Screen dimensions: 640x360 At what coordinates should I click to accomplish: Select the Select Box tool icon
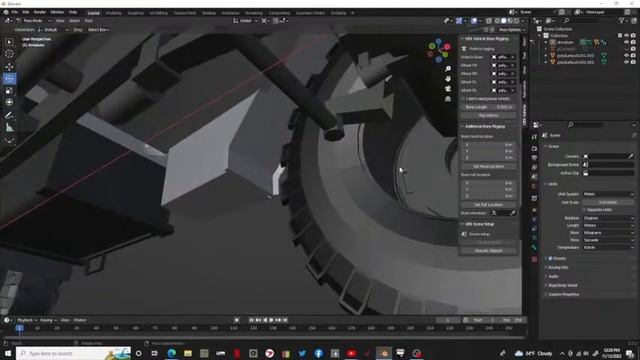pos(9,42)
